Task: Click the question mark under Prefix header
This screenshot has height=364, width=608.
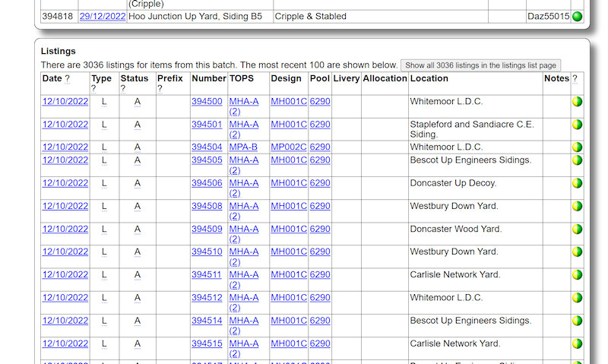Action: click(x=160, y=88)
